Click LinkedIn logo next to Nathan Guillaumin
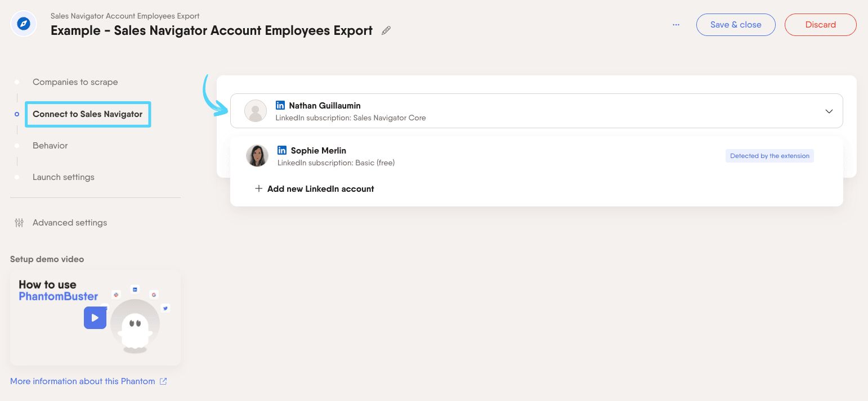Screen dimensions: 868x401 point(280,105)
